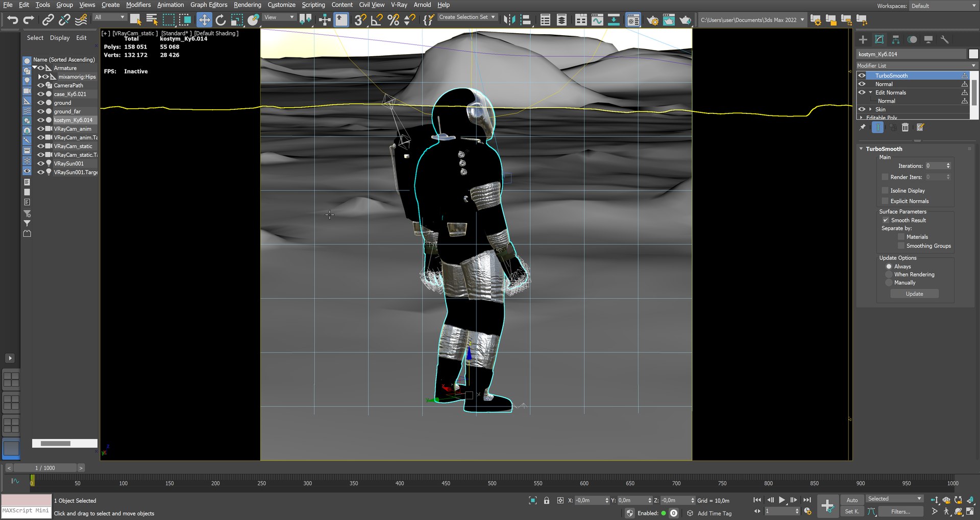Open the Modifiers menu
Viewport: 980px width, 520px height.
tap(138, 5)
